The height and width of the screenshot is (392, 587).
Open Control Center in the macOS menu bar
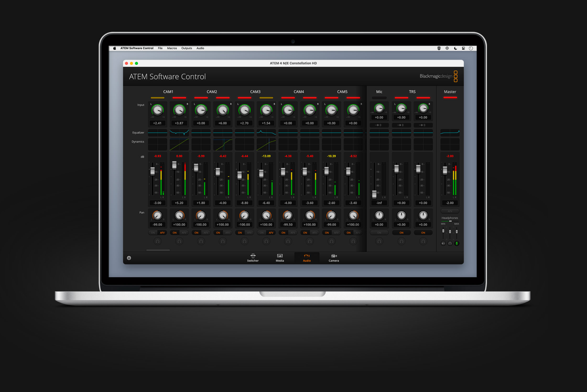pos(463,48)
